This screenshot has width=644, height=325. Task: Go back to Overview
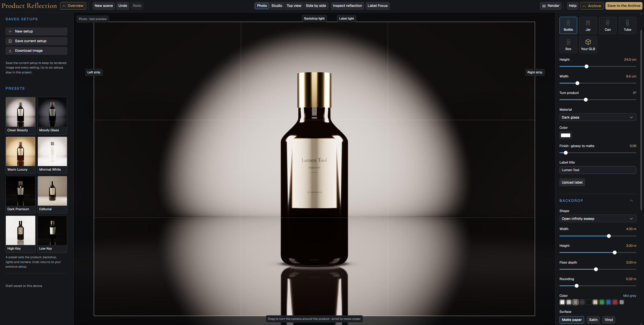73,6
